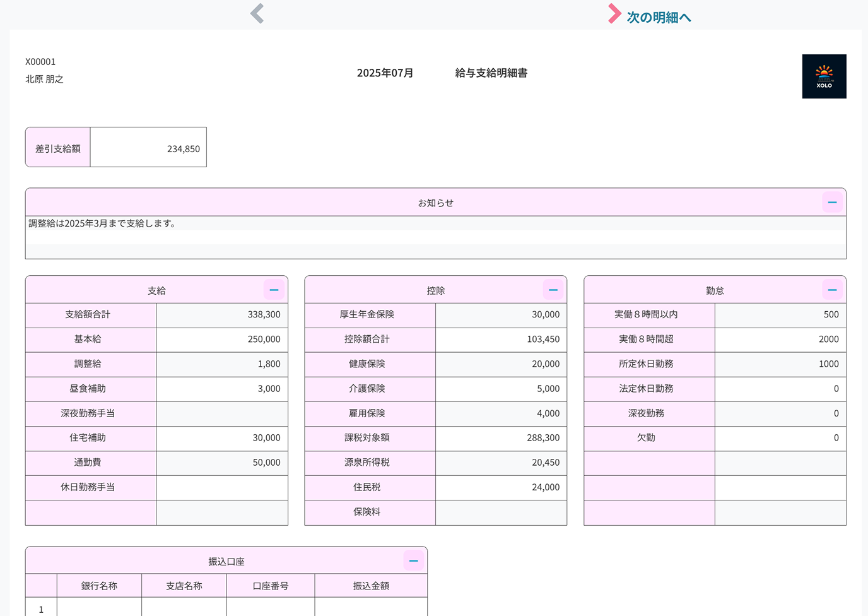
Task: Click the 実働８時間超 value 2000
Action: [x=828, y=339]
